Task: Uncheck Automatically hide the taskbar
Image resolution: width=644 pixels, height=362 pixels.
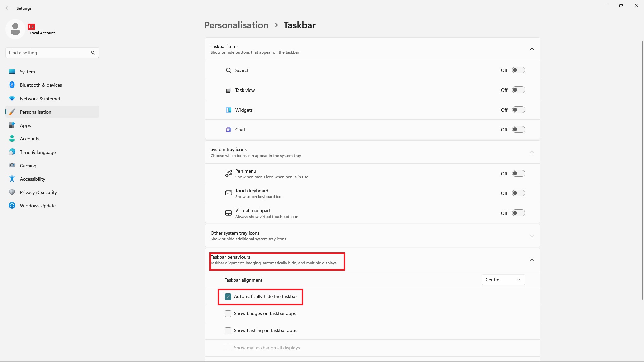Action: pyautogui.click(x=228, y=297)
